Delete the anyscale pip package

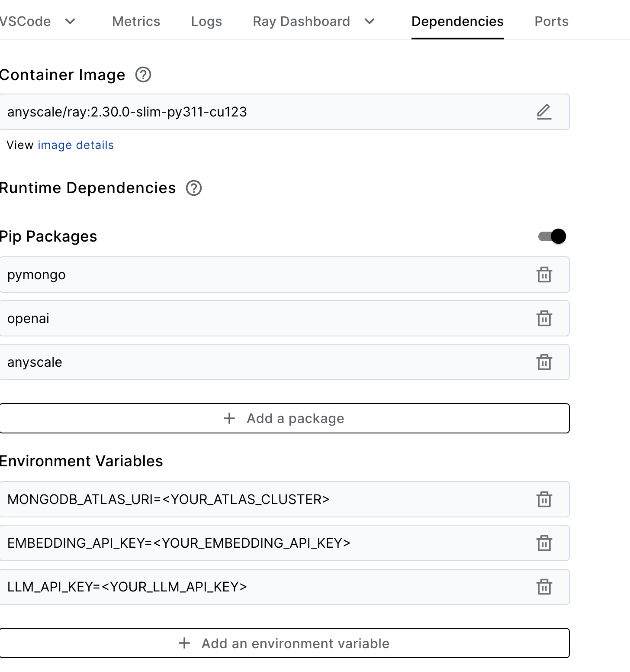tap(544, 362)
